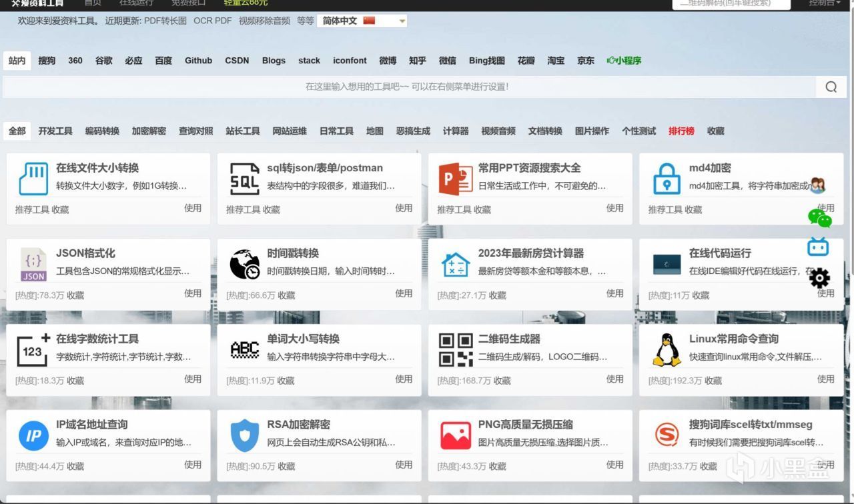This screenshot has width=854, height=504.
Task: Click 收藏 on the IP域名地址查询 card
Action: click(75, 467)
